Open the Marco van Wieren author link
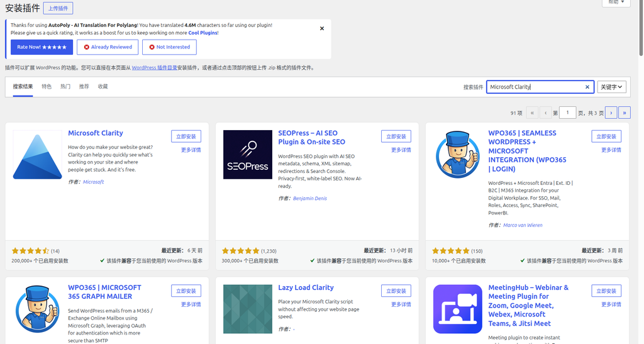Image resolution: width=644 pixels, height=344 pixels. click(x=523, y=225)
